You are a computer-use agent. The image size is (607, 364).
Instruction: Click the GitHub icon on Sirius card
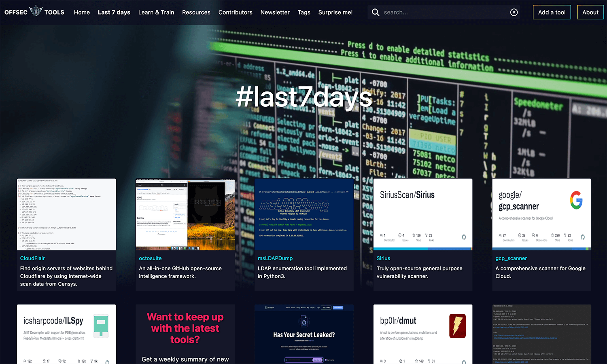[464, 237]
